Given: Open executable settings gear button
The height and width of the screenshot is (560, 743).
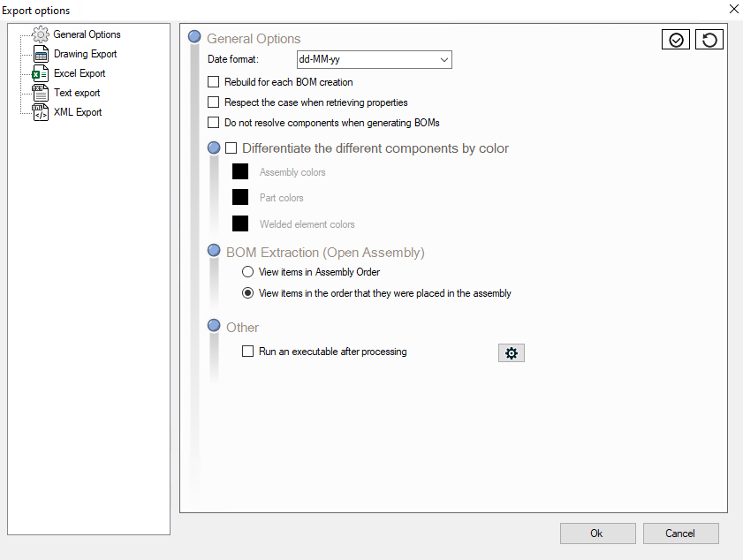Looking at the screenshot, I should click(x=511, y=353).
